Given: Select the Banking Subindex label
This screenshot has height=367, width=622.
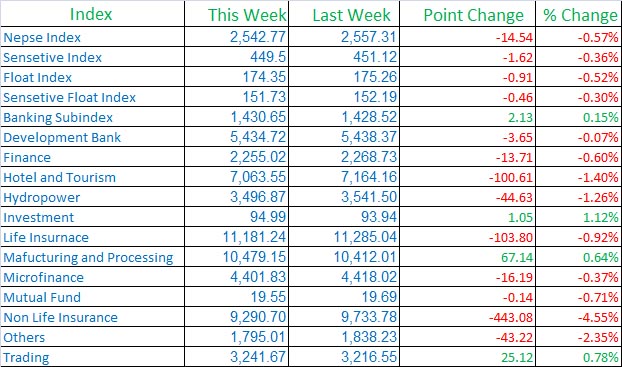Looking at the screenshot, I should click(58, 117).
